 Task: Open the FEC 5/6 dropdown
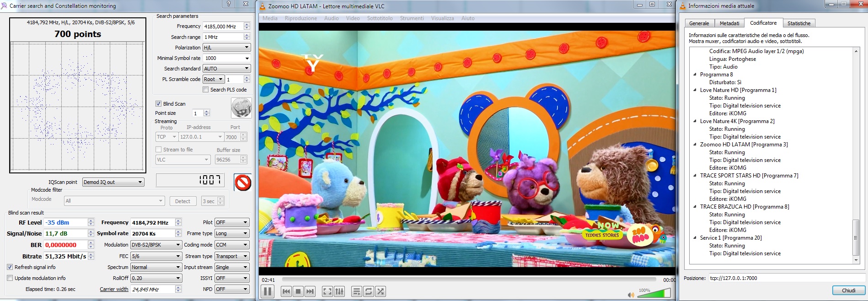(x=156, y=256)
